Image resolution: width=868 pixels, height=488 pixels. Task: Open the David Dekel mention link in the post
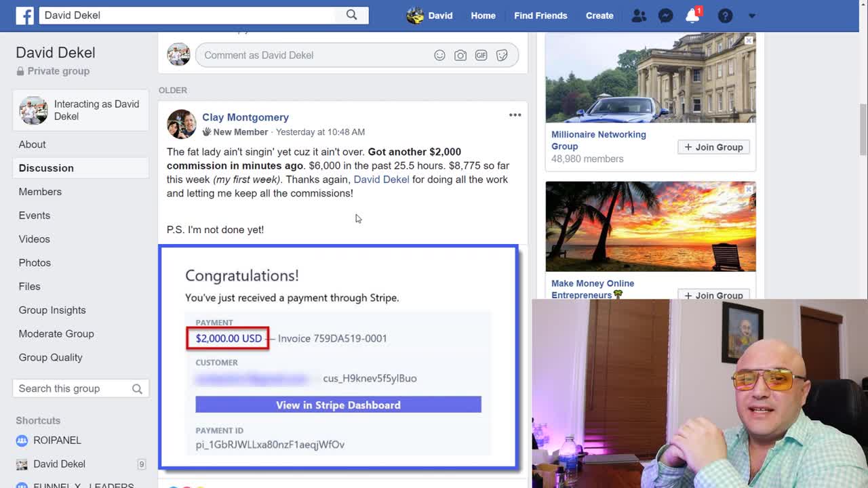point(381,180)
